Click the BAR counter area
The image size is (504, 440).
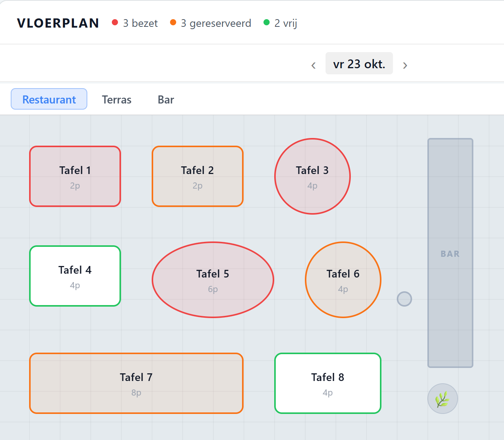[450, 253]
